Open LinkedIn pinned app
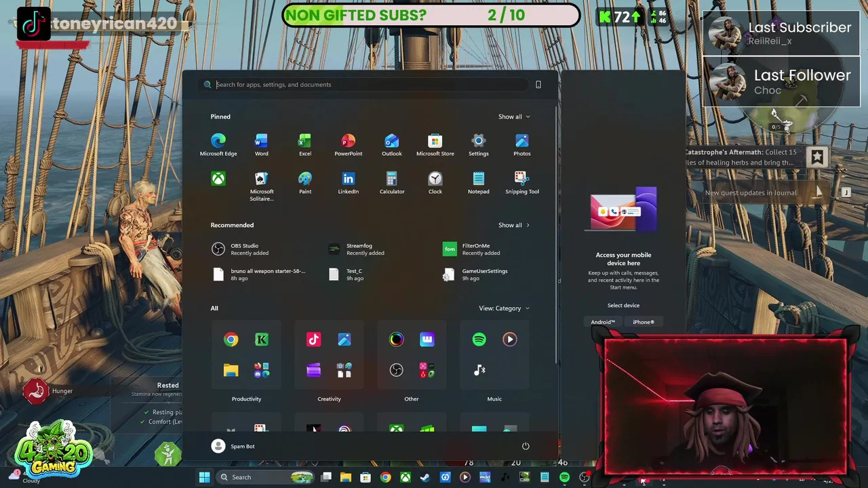The image size is (868, 488). (348, 183)
